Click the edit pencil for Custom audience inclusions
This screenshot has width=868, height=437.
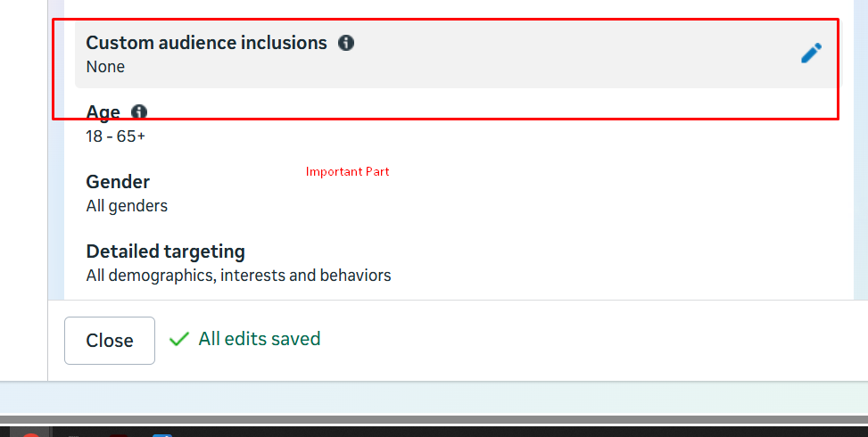(811, 54)
